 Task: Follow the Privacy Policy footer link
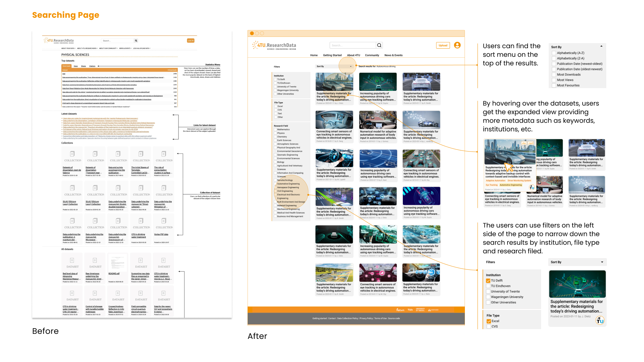pyautogui.click(x=366, y=318)
